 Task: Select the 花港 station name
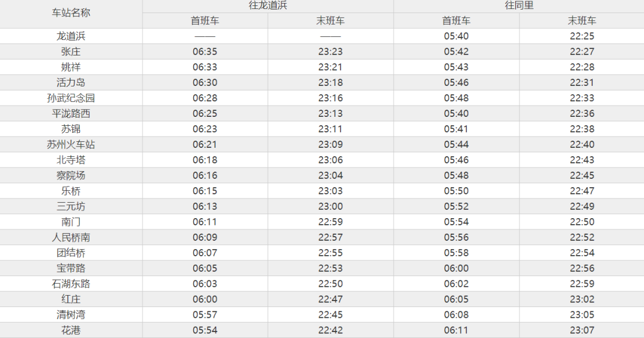pyautogui.click(x=71, y=330)
